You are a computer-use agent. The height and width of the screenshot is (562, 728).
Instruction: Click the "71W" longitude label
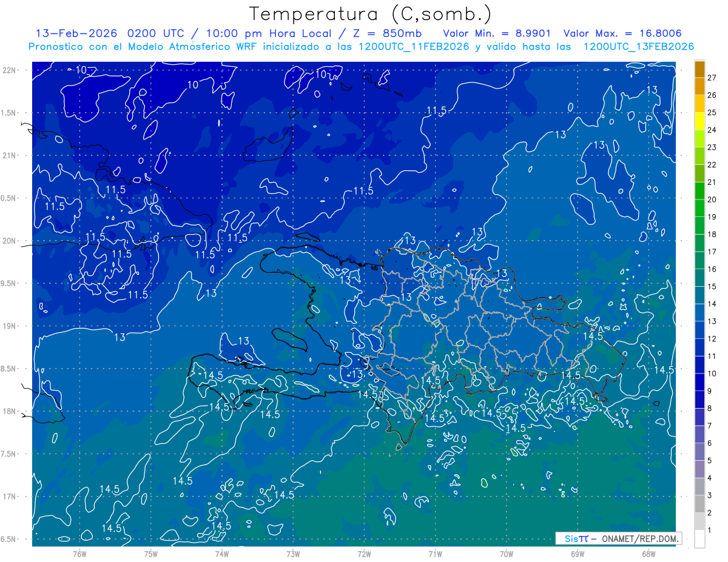click(435, 554)
